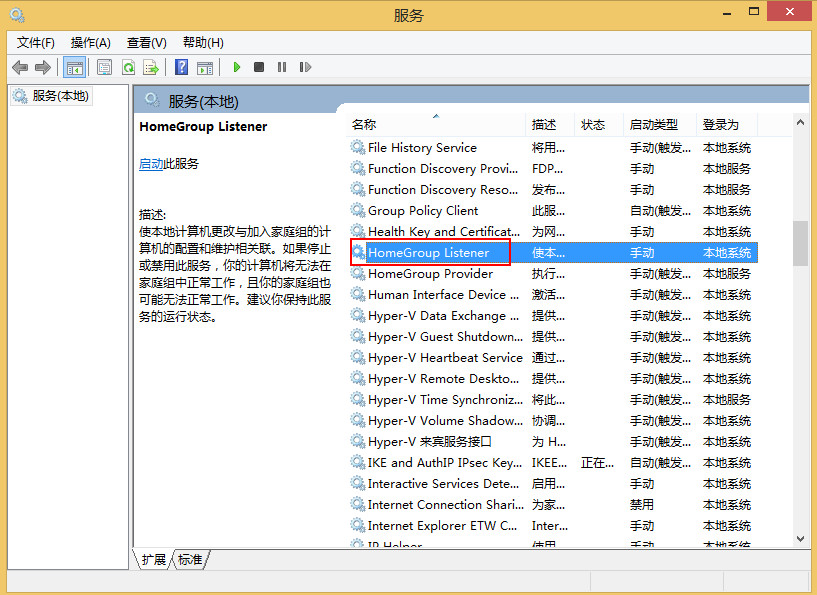
Task: Click the Stop Service square button
Action: (x=259, y=67)
